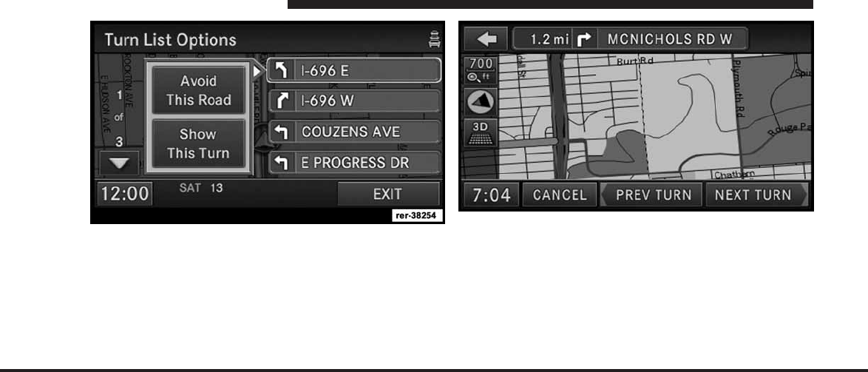Select the I-696 E turn entry
Screen dimensions: 868x372
pyautogui.click(x=354, y=71)
